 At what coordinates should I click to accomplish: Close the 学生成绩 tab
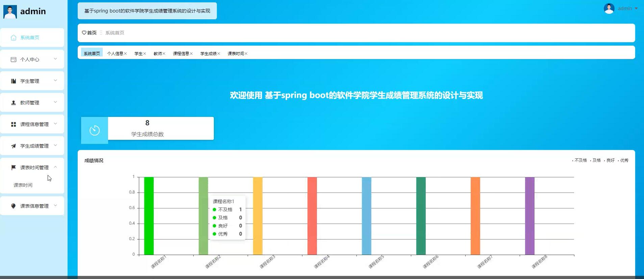[x=219, y=54]
